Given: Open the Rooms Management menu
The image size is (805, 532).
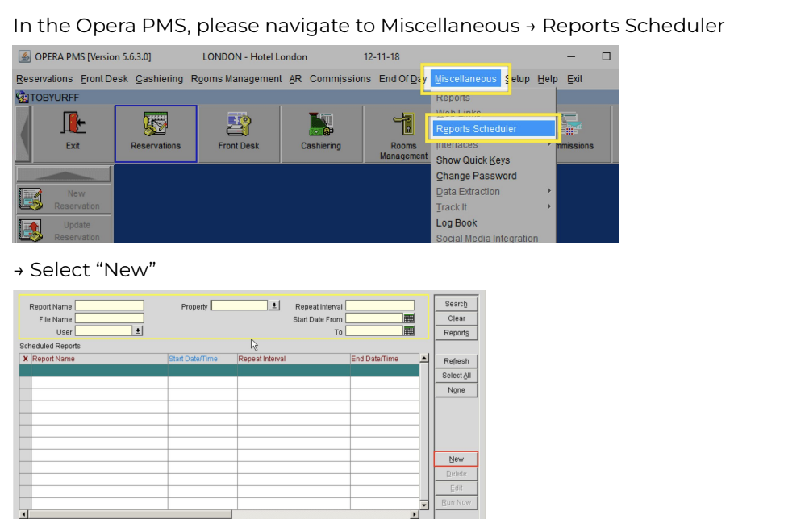Looking at the screenshot, I should 236,78.
